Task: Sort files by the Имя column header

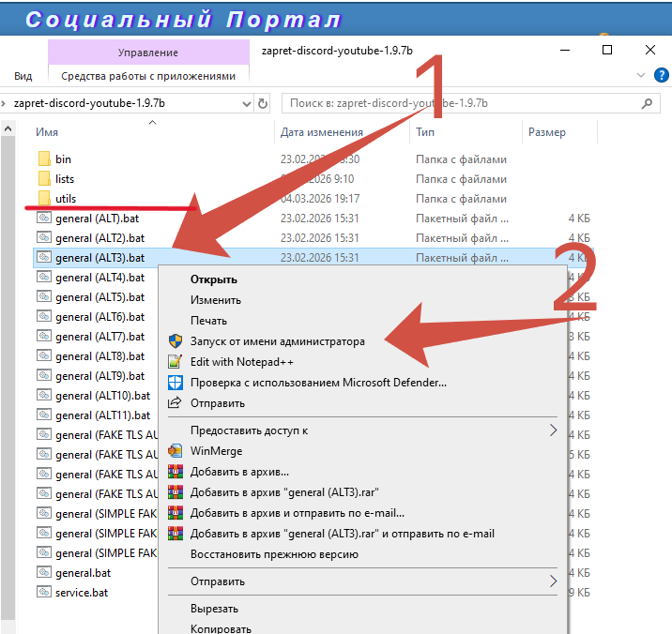Action: [47, 132]
